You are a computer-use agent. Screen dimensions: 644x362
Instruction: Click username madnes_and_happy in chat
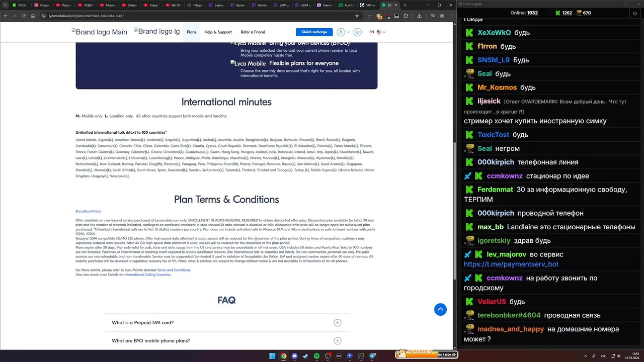[x=511, y=329]
